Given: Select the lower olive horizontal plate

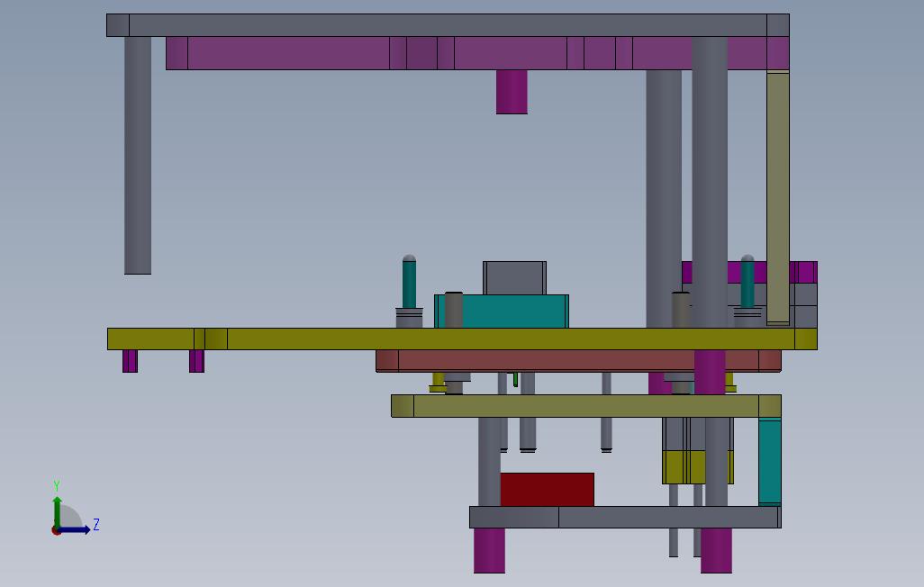Looking at the screenshot, I should (x=586, y=406).
